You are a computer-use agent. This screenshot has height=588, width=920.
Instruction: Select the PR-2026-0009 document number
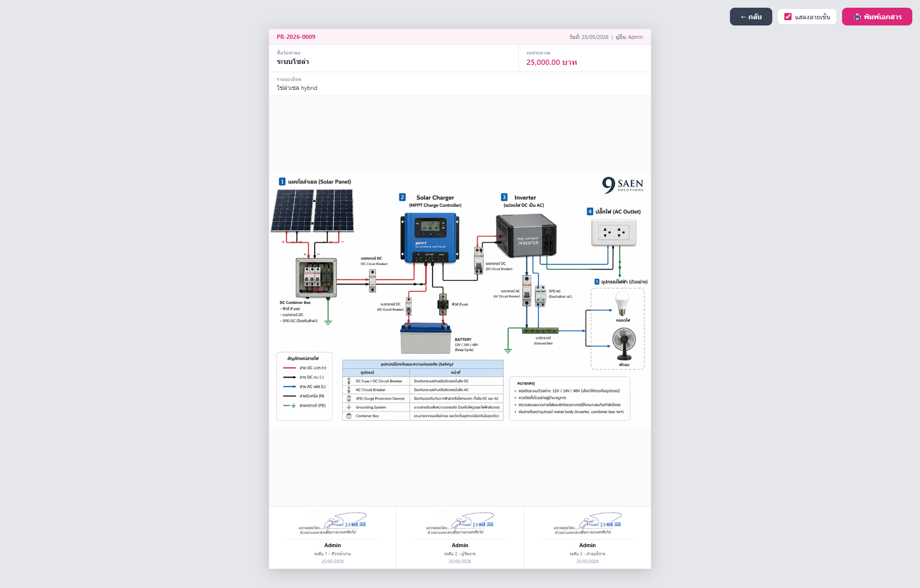pyautogui.click(x=296, y=37)
